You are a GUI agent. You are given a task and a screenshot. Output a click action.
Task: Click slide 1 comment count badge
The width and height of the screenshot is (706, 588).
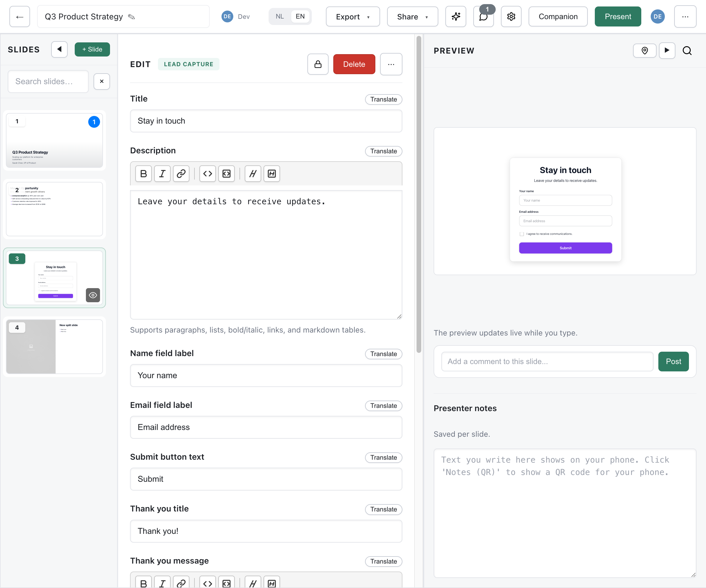pyautogui.click(x=94, y=122)
